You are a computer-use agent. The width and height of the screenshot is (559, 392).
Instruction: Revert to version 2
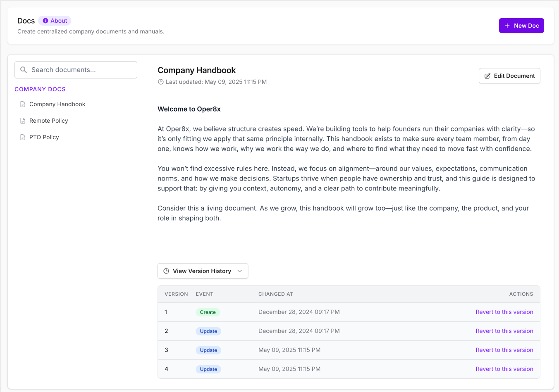point(504,331)
